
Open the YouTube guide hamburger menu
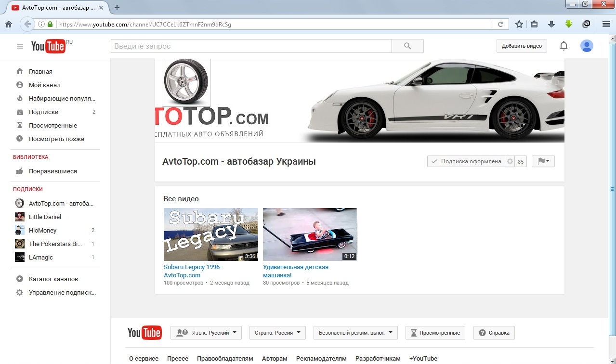pos(20,46)
